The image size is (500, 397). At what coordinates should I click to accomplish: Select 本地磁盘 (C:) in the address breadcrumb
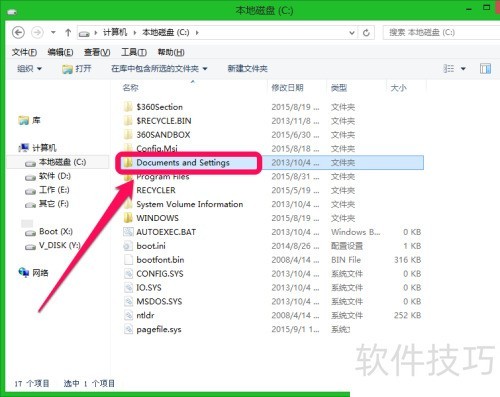(x=166, y=32)
